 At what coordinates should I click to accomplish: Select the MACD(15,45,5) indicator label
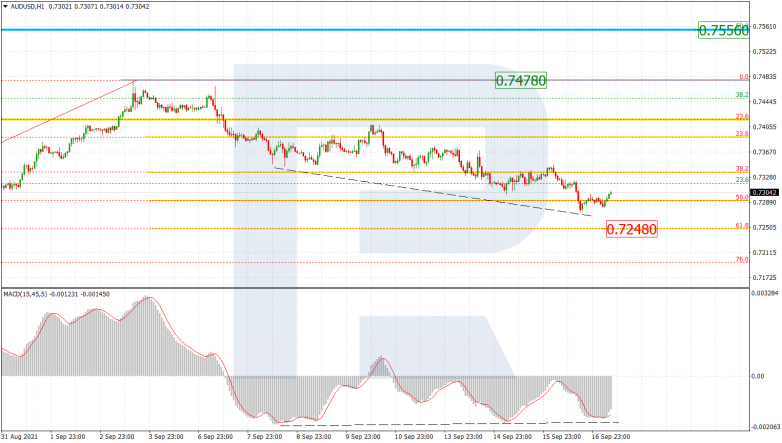pos(25,294)
